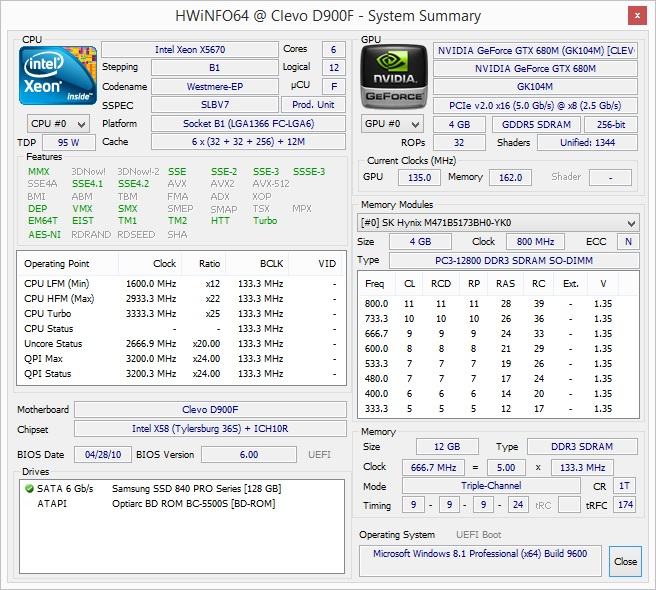Image resolution: width=656 pixels, height=590 pixels.
Task: Click the µCU value F
Action: pos(333,86)
